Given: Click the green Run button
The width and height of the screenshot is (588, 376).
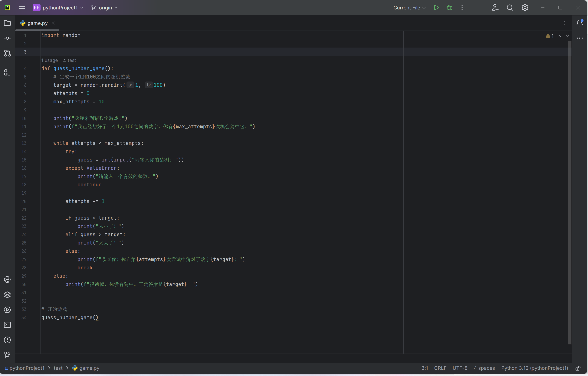Looking at the screenshot, I should tap(436, 8).
